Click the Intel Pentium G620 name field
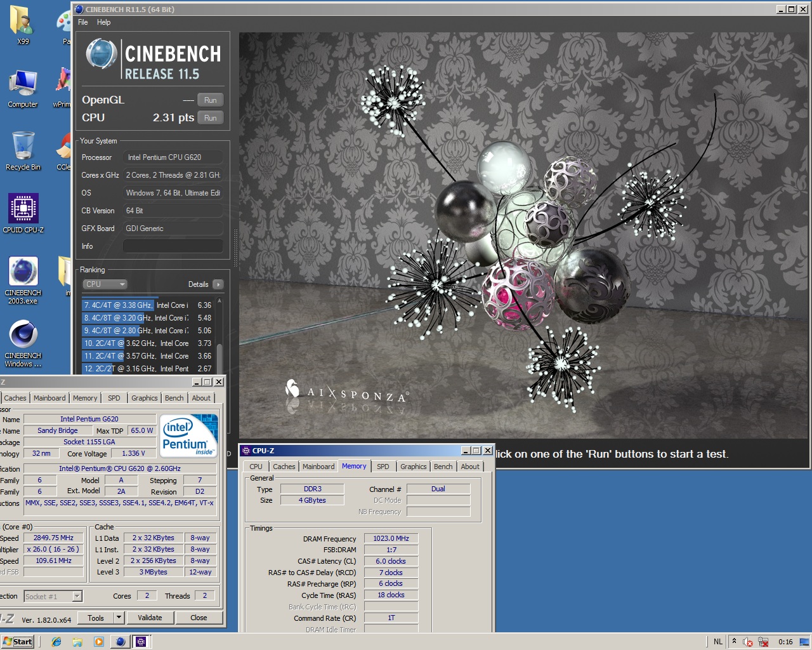Image resolution: width=812 pixels, height=650 pixels. pyautogui.click(x=89, y=419)
